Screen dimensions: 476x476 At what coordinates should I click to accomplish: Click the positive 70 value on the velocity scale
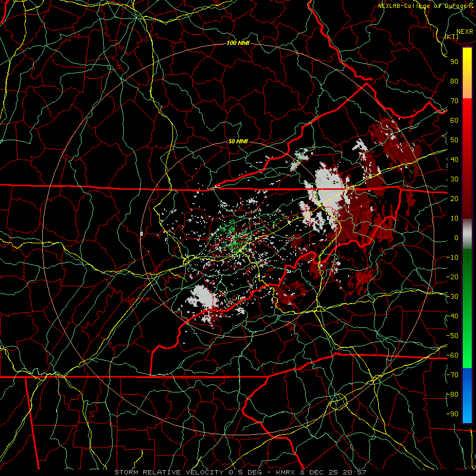click(454, 101)
